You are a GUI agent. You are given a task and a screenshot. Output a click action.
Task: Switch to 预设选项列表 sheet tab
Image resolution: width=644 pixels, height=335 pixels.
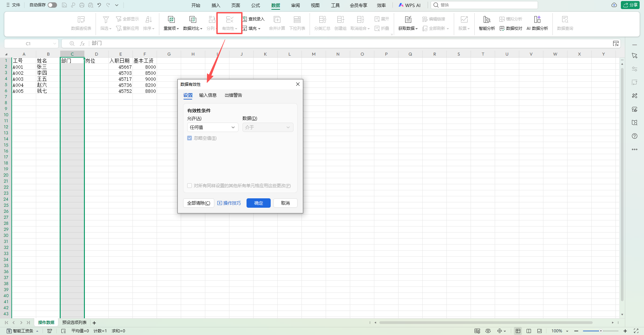[74, 323]
